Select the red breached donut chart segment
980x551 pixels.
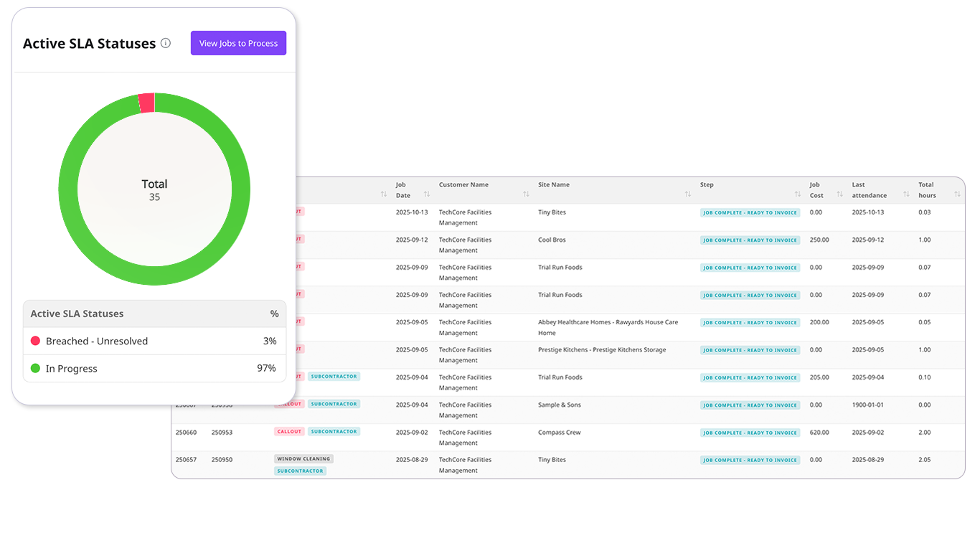146,103
